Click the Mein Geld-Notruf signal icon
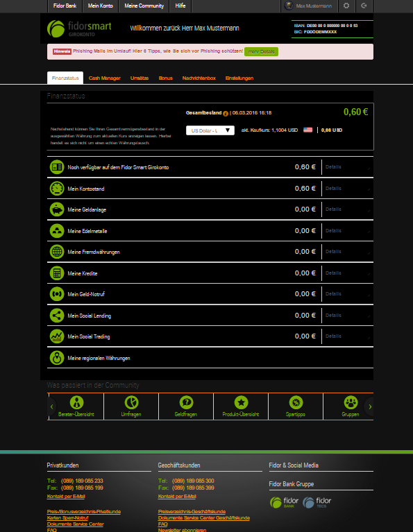Image resolution: width=413 pixels, height=532 pixels. [x=57, y=294]
